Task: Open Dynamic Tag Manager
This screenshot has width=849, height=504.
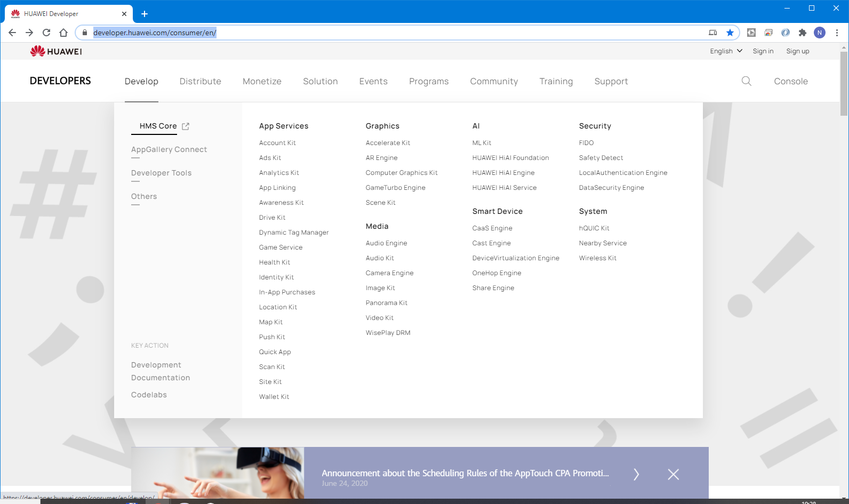Action: point(294,233)
